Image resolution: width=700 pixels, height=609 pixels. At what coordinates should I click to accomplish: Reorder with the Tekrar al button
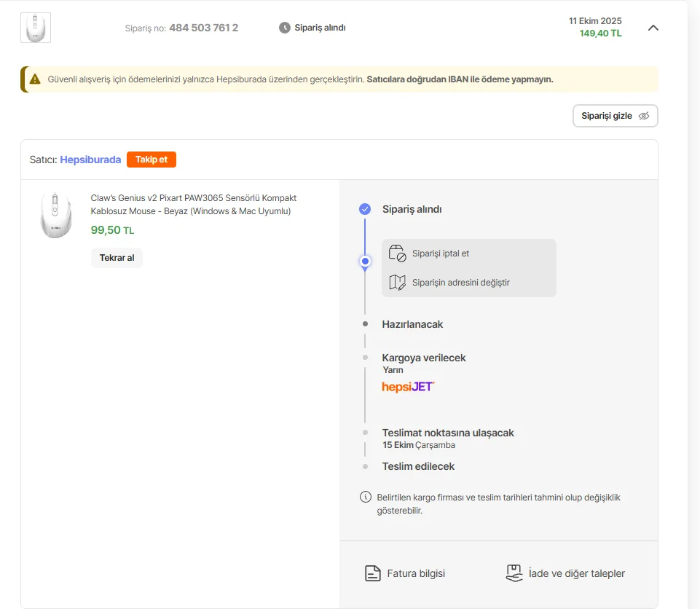(x=117, y=258)
